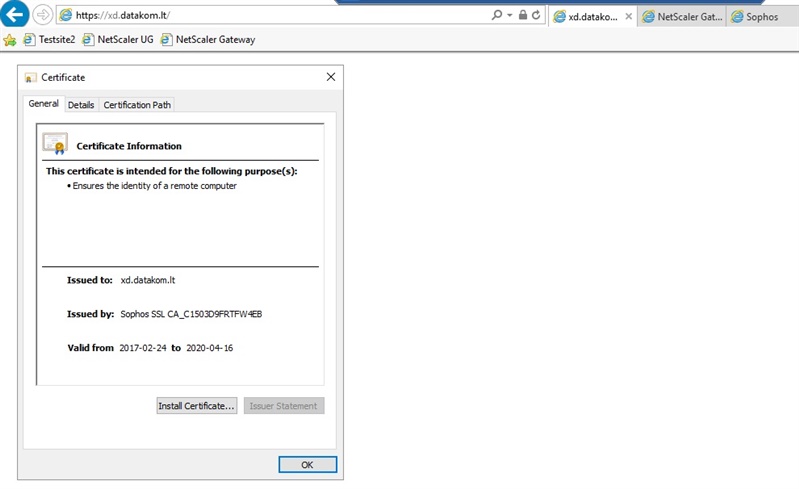Click the expiry date 2020-04-16
Viewport: 799px width, 489px height.
[x=209, y=348]
